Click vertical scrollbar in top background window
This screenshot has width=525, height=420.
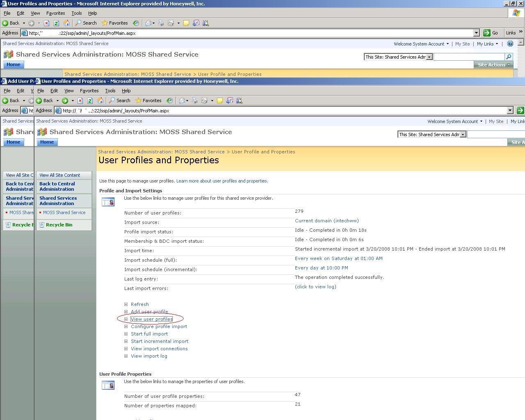[521, 57]
